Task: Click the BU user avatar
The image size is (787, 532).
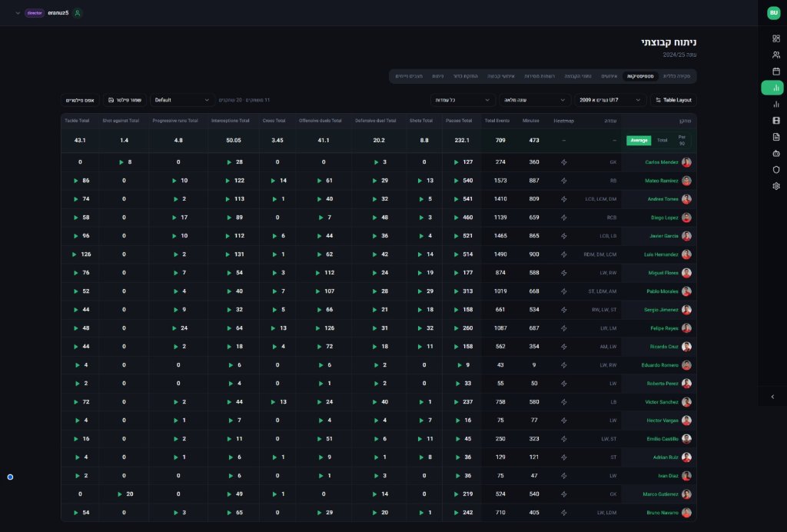Action: [x=773, y=13]
